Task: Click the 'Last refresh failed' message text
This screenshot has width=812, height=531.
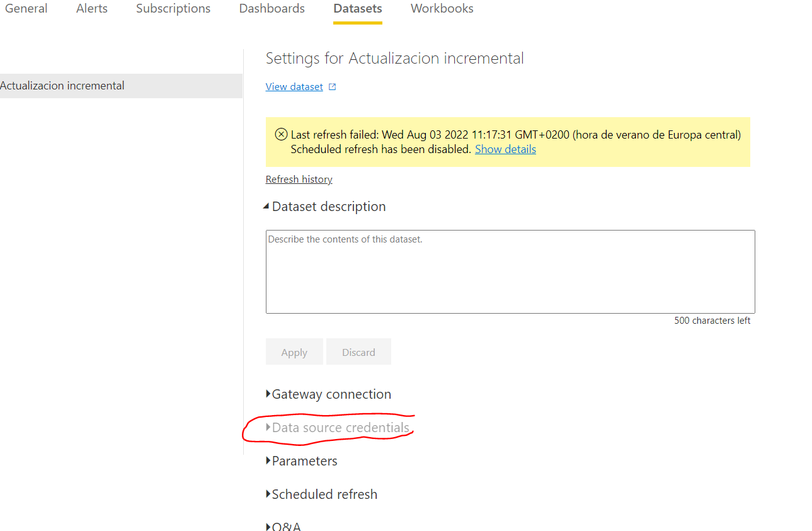Action: [516, 135]
